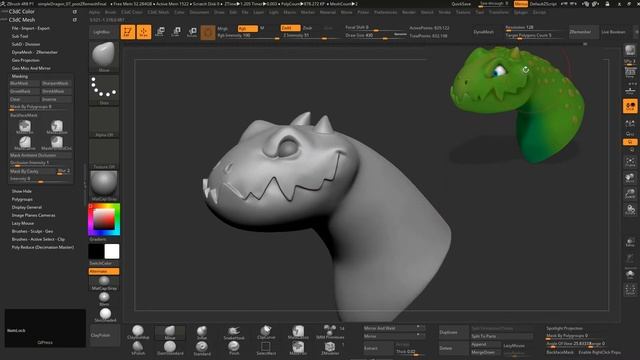Click the QuickSave button

pyautogui.click(x=461, y=4)
